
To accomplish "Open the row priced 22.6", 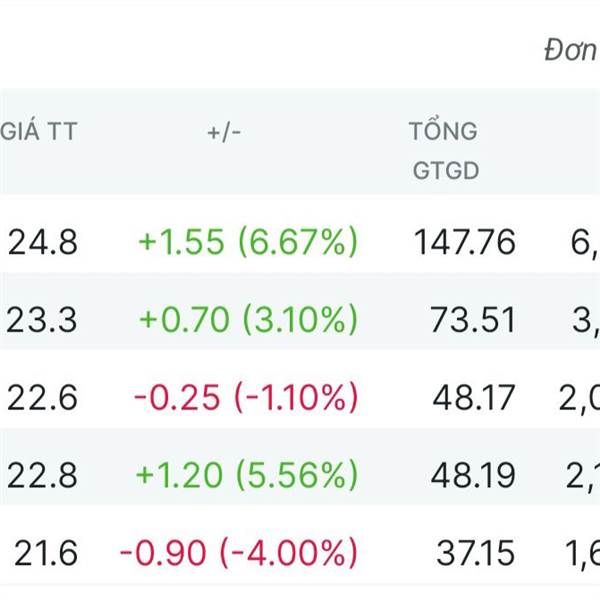I will [300, 398].
